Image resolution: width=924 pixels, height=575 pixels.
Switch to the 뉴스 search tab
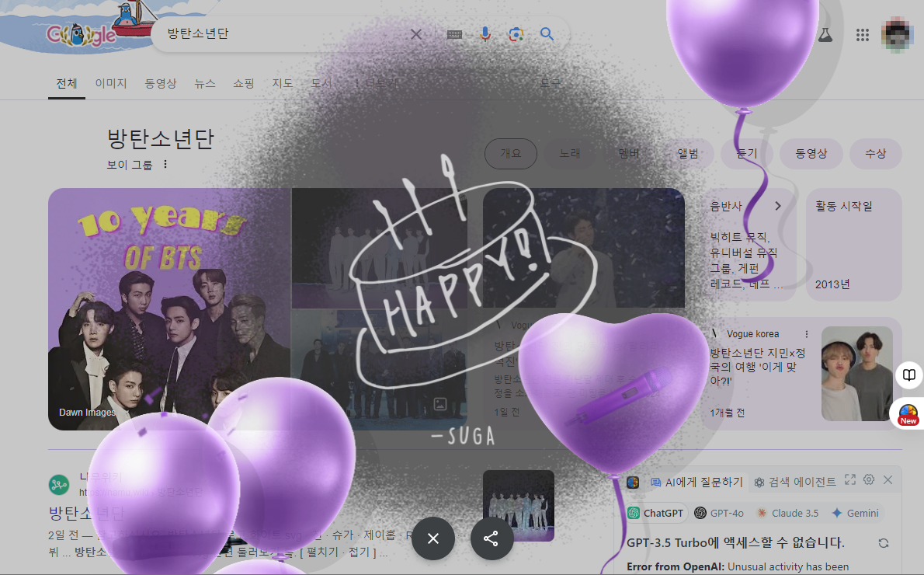pyautogui.click(x=205, y=84)
